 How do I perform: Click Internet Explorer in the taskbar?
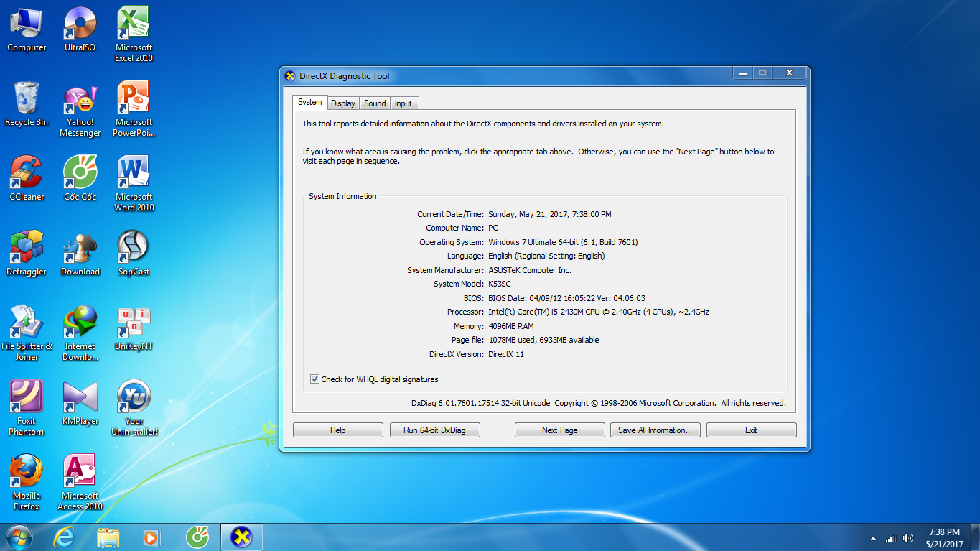64,537
